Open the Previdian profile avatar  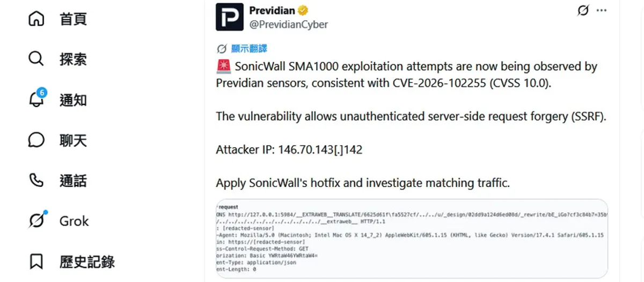[x=230, y=17]
